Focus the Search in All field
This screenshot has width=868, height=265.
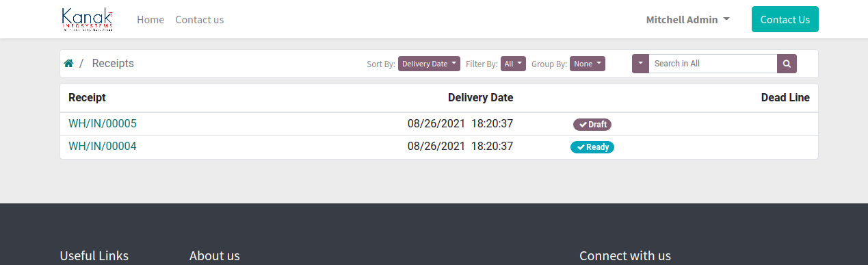pyautogui.click(x=713, y=64)
